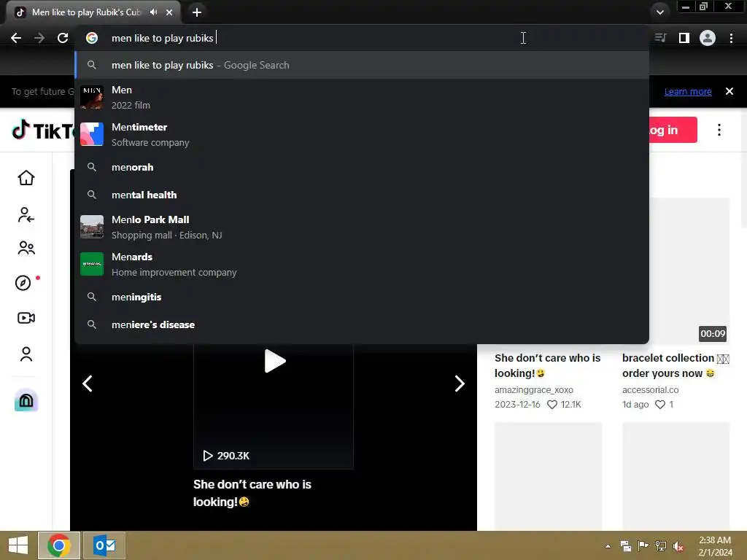
Task: Click the heart icon with 12.1K likes
Action: point(552,405)
